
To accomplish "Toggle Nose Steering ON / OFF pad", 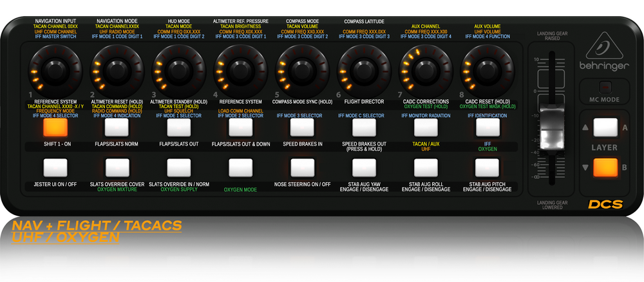I will coord(302,167).
